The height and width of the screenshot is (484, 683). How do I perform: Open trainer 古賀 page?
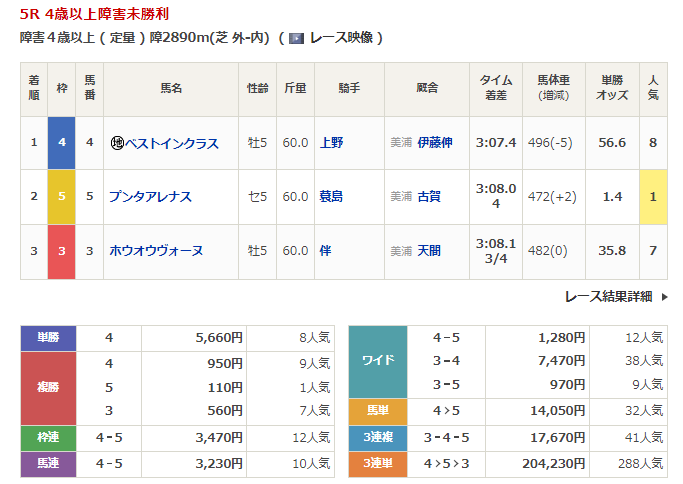[428, 197]
